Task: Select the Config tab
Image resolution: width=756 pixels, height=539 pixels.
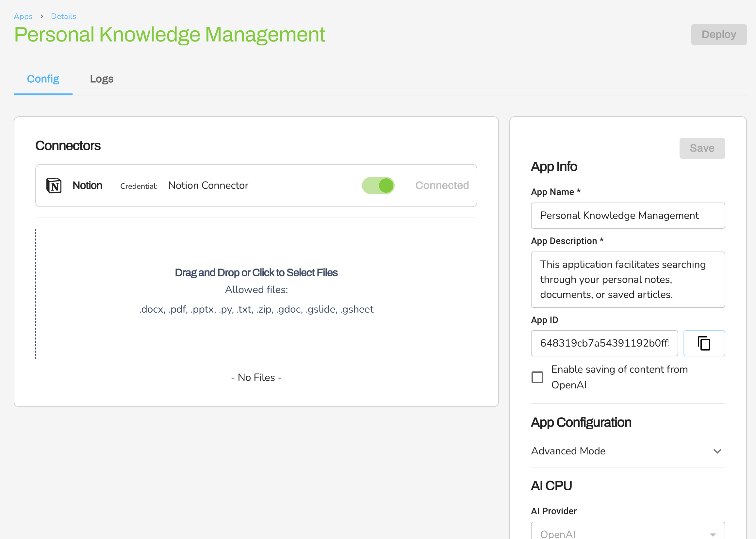Action: pyautogui.click(x=43, y=79)
